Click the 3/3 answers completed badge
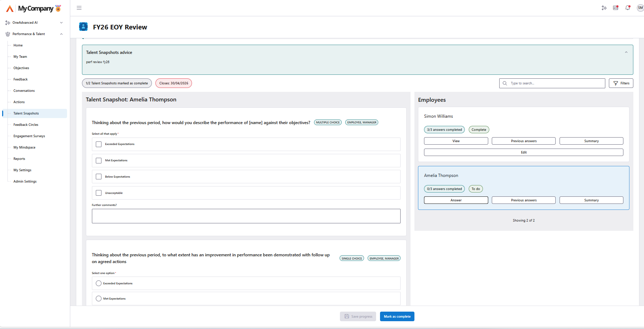Image resolution: width=644 pixels, height=329 pixels. (444, 130)
